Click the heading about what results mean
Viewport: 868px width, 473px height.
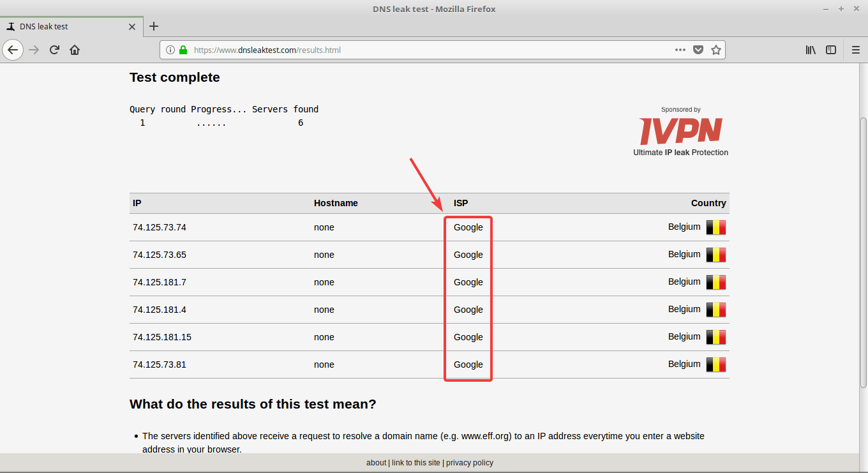(253, 404)
